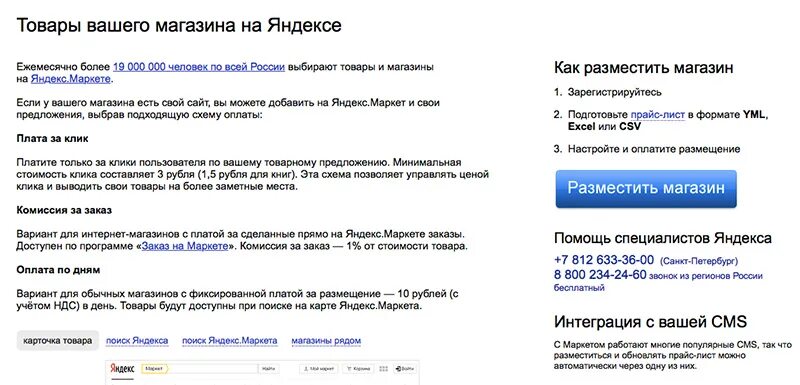Click the 'Найти' button in the preview
The height and width of the screenshot is (385, 800).
(268, 369)
